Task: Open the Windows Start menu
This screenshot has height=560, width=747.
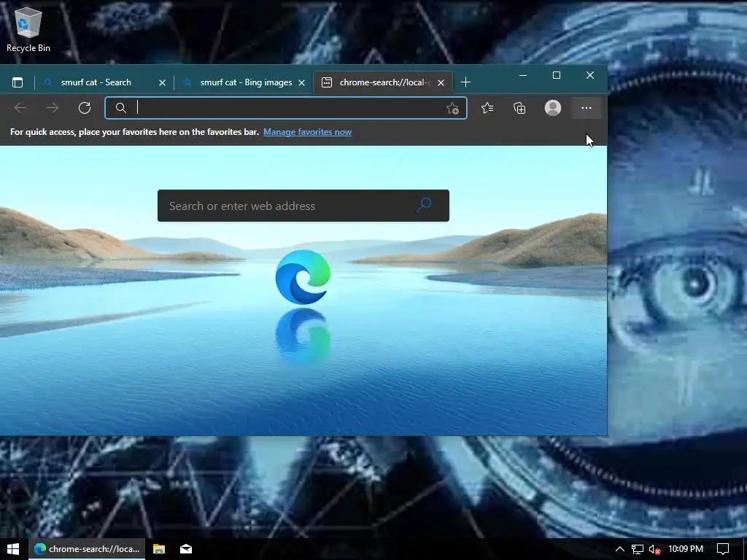Action: click(13, 549)
